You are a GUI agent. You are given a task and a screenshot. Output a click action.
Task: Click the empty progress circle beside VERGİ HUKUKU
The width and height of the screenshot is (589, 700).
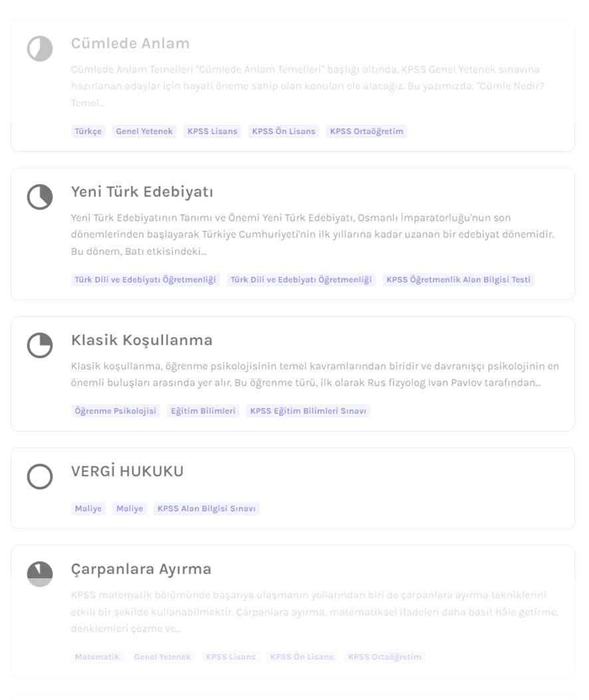pos(39,477)
